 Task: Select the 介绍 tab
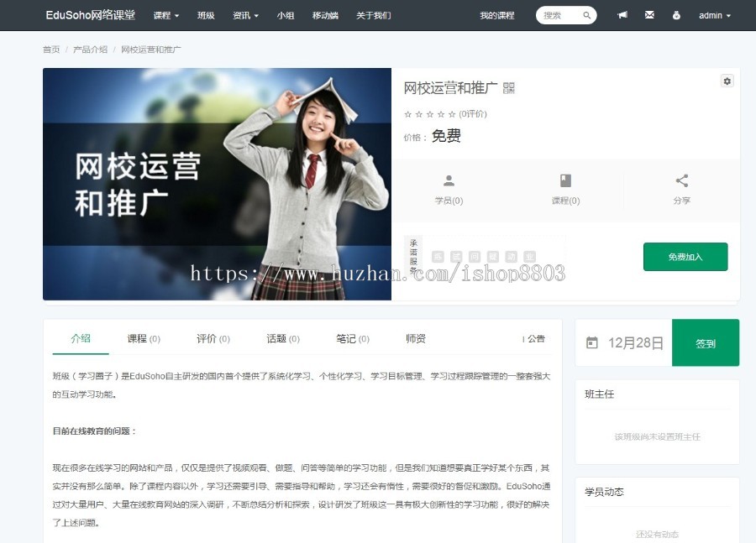click(x=81, y=339)
